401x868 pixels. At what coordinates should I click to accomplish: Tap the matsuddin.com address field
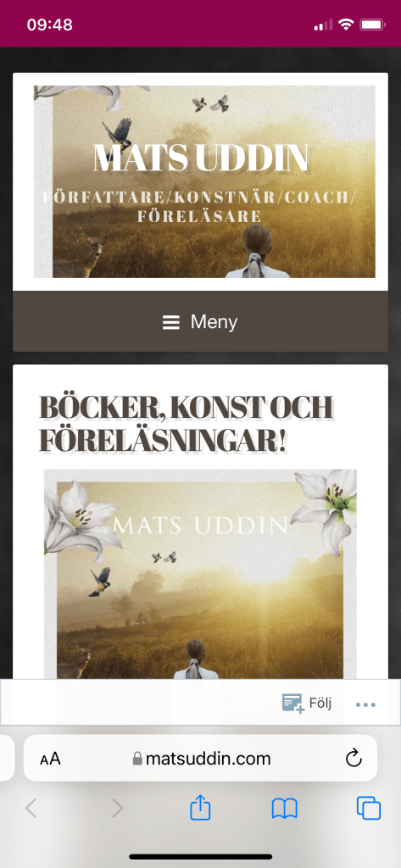[x=200, y=758]
